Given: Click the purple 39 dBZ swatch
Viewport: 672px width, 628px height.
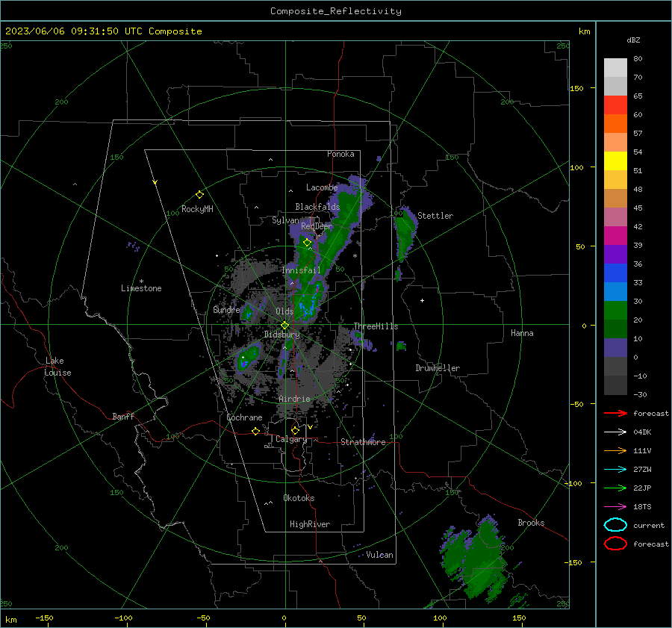Looking at the screenshot, I should pyautogui.click(x=615, y=254).
